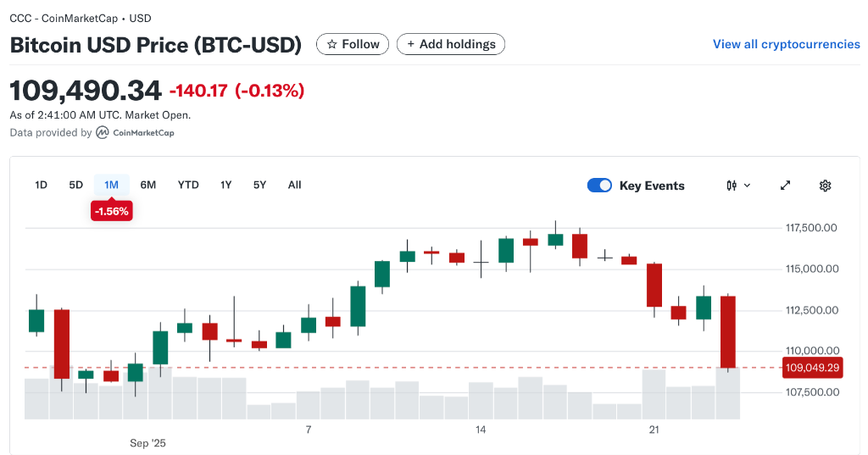Click the 109,049.29 price marker label

click(812, 368)
